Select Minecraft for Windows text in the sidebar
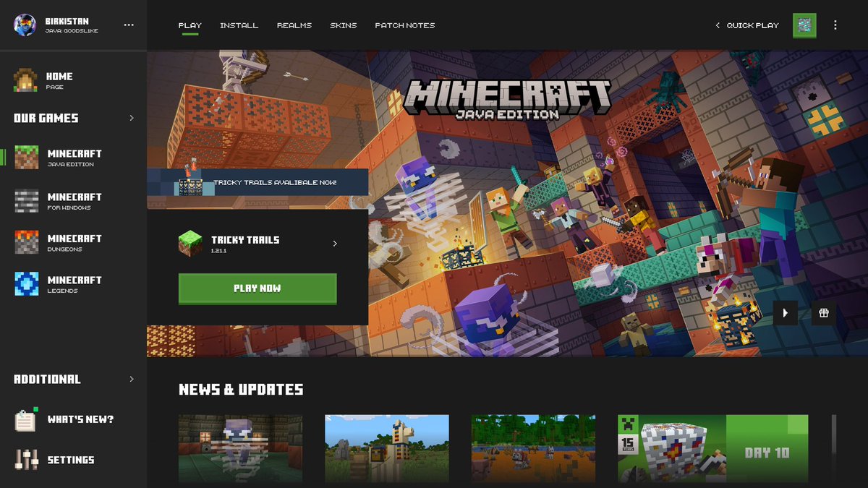Image resolution: width=868 pixels, height=488 pixels. (x=75, y=201)
